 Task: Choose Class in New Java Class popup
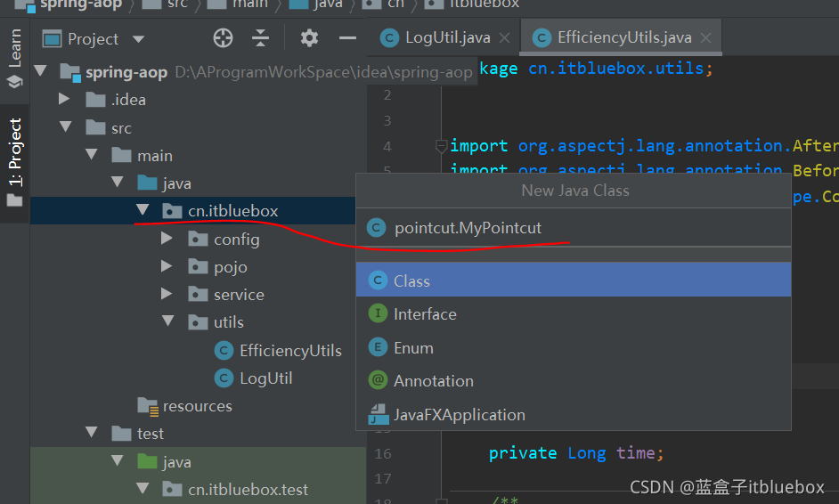click(x=573, y=280)
